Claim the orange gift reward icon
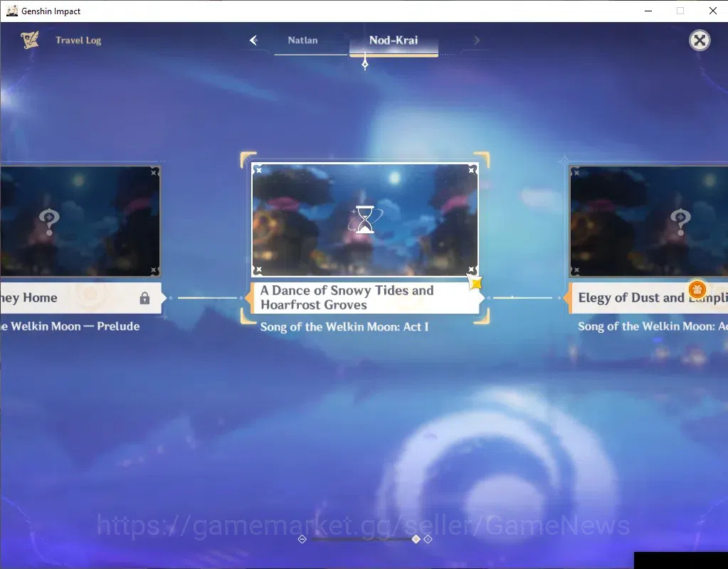This screenshot has height=569, width=728. (697, 289)
